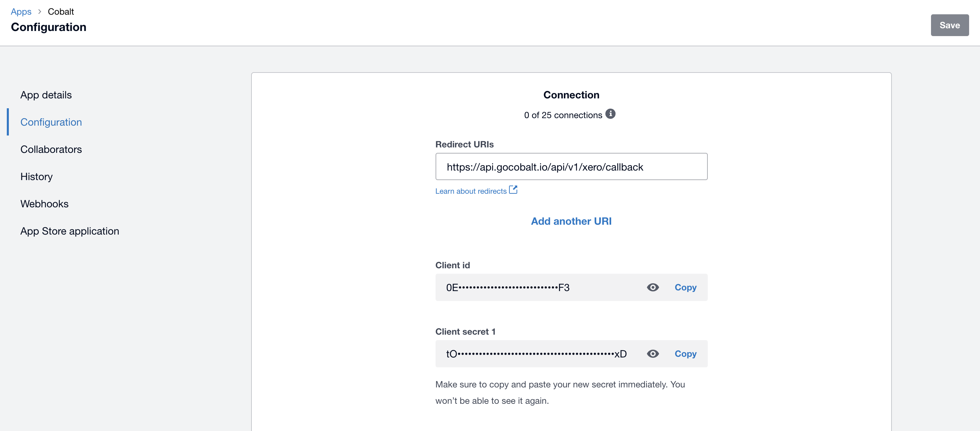Click external link icon beside Learn about redirects
The width and height of the screenshot is (980, 431).
513,190
